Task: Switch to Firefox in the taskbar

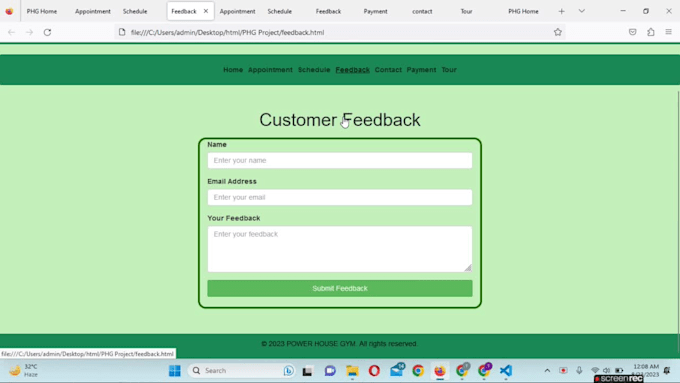Action: coord(440,371)
